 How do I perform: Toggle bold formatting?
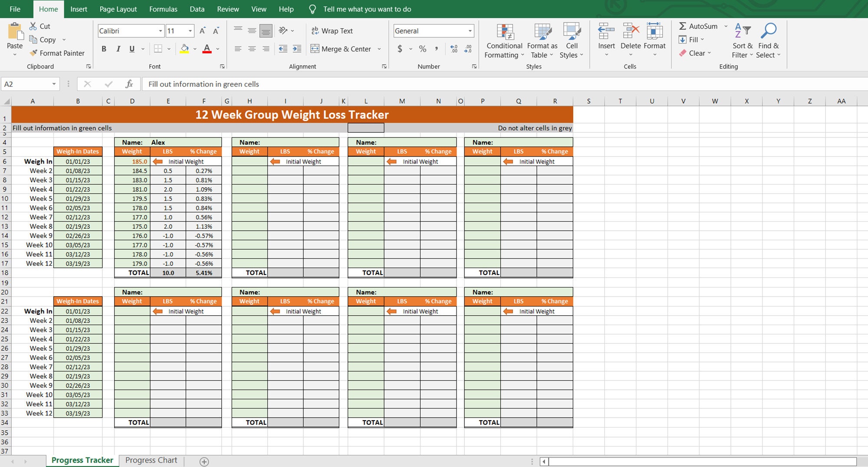103,49
